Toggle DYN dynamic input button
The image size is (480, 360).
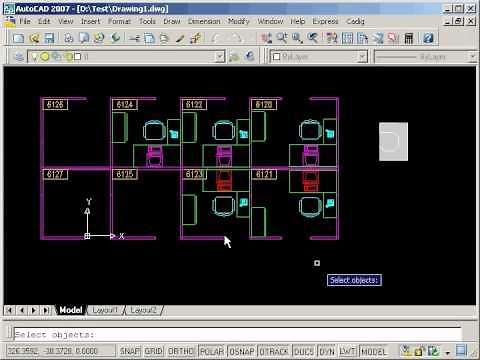327,351
